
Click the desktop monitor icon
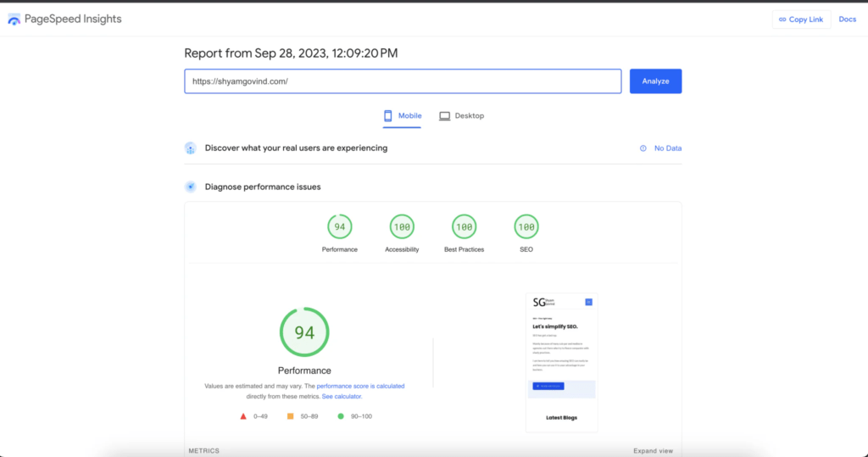point(444,116)
